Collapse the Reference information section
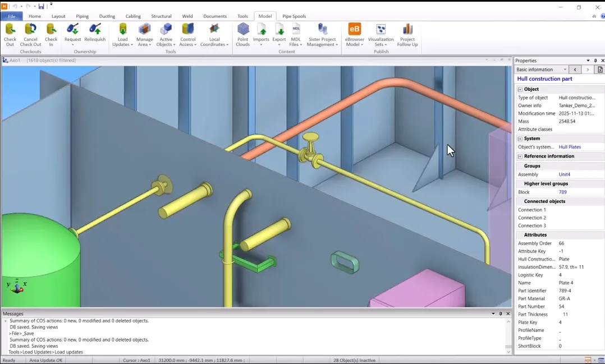This screenshot has width=605, height=364. [520, 156]
